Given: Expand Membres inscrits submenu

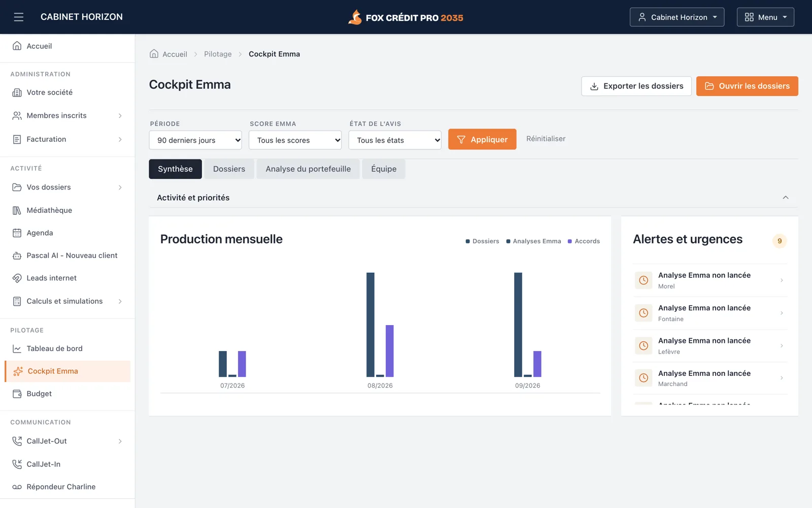Looking at the screenshot, I should click(120, 116).
